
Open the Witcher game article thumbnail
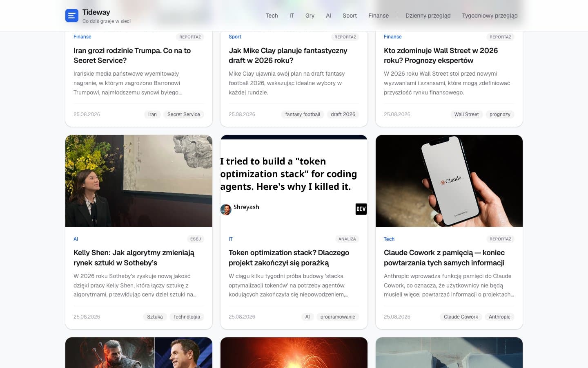coord(139,352)
